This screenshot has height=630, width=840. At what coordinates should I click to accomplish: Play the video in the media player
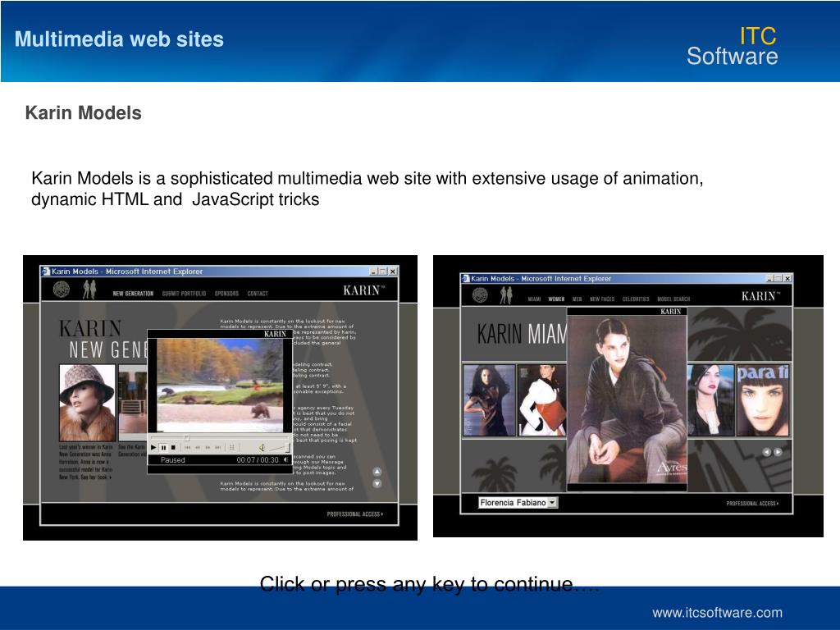tap(153, 448)
